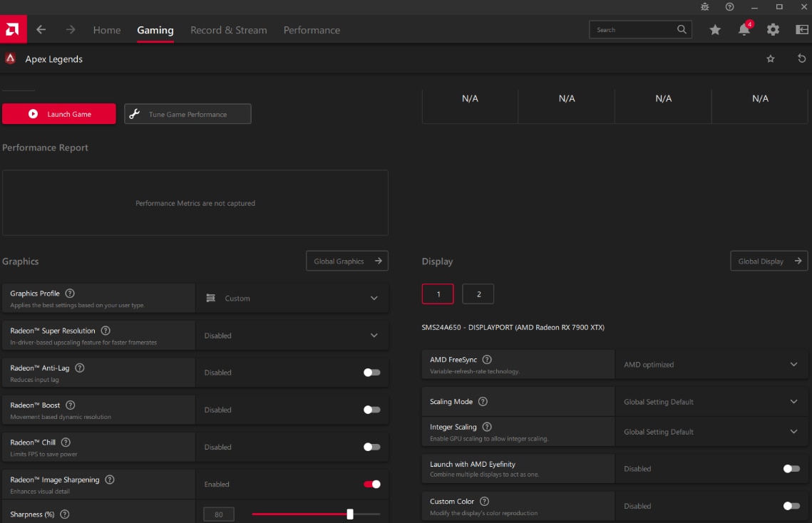The height and width of the screenshot is (523, 812).
Task: Go back with the left arrow
Action: pos(41,29)
